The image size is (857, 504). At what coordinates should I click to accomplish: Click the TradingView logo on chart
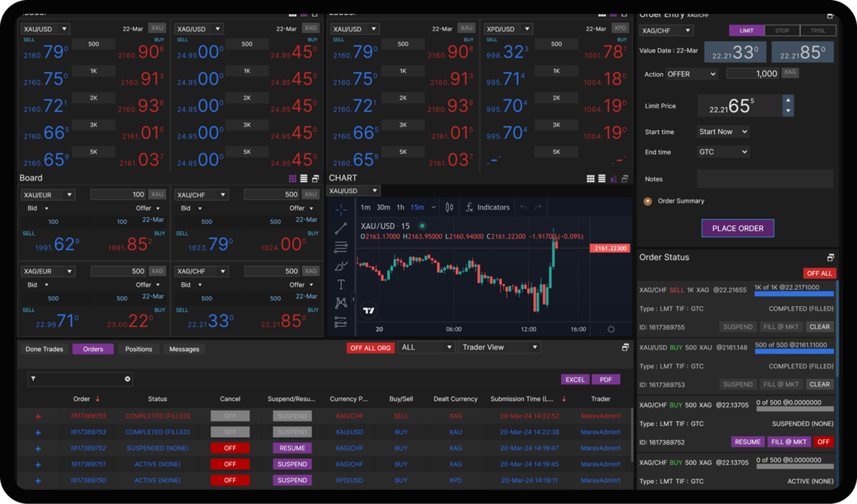pyautogui.click(x=369, y=311)
